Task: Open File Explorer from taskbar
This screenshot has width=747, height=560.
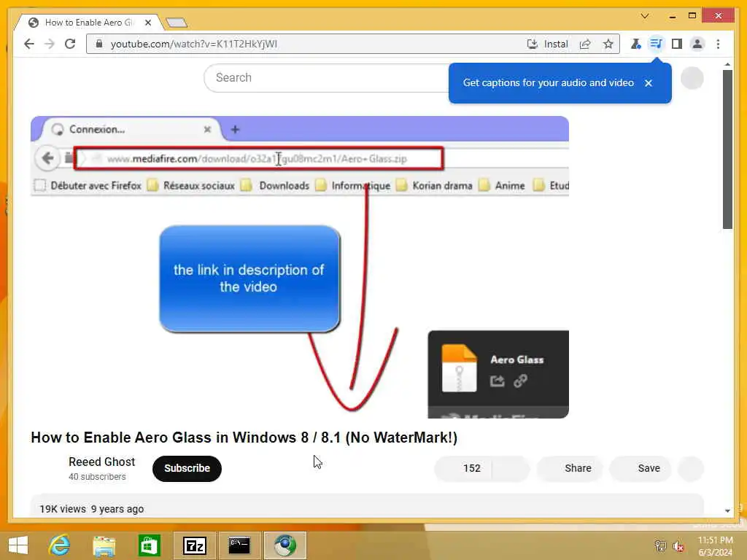Action: 104,545
